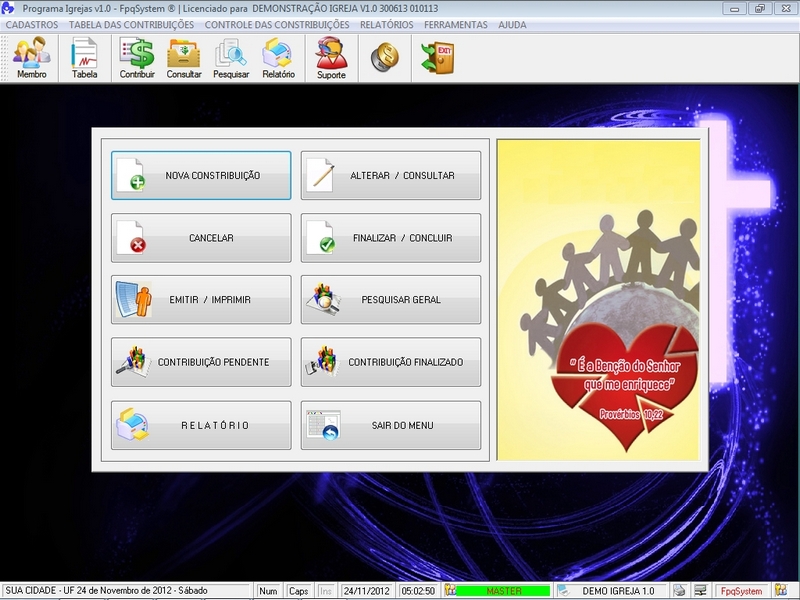Open the Relatório printer toolbar icon
This screenshot has width=800, height=600.
tap(278, 58)
